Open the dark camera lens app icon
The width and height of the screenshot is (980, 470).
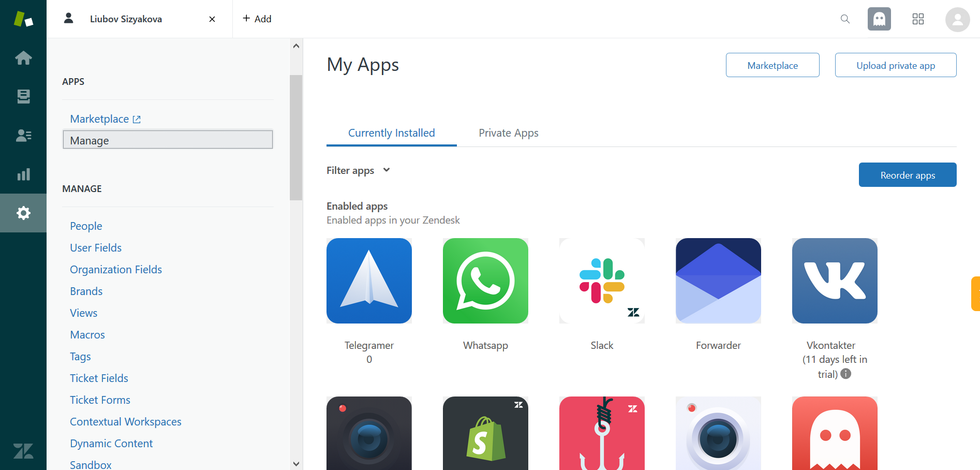369,433
